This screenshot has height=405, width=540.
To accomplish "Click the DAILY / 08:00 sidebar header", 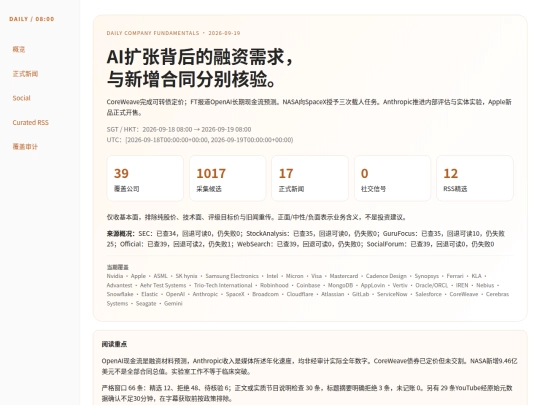I will tap(32, 19).
